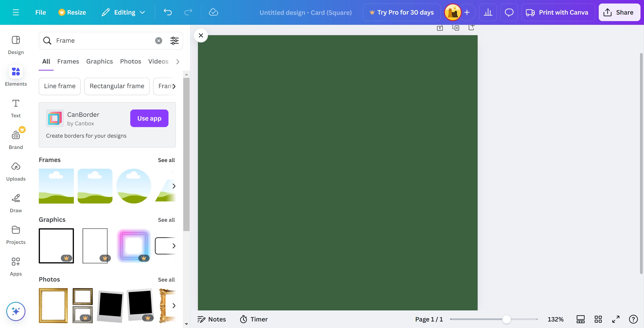This screenshot has width=644, height=328.
Task: Select the Rectangular frame suggestion chip
Action: pos(117,86)
